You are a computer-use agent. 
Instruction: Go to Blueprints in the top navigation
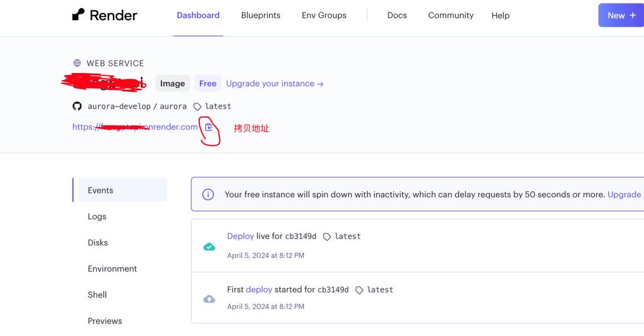[261, 15]
